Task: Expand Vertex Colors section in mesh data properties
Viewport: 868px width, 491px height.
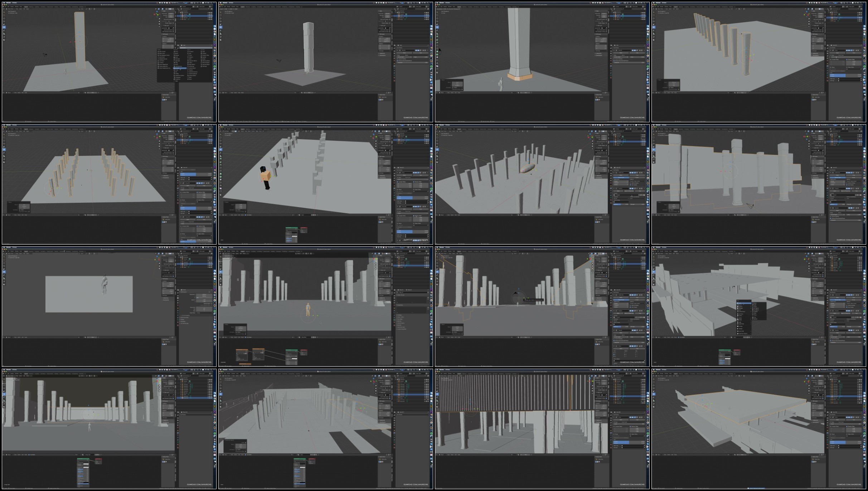Action: [x=401, y=317]
